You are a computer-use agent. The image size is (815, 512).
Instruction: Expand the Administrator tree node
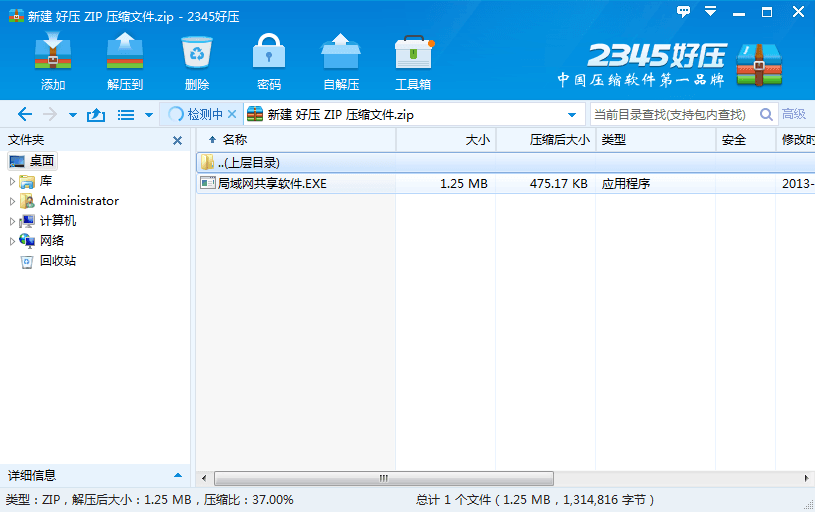12,201
